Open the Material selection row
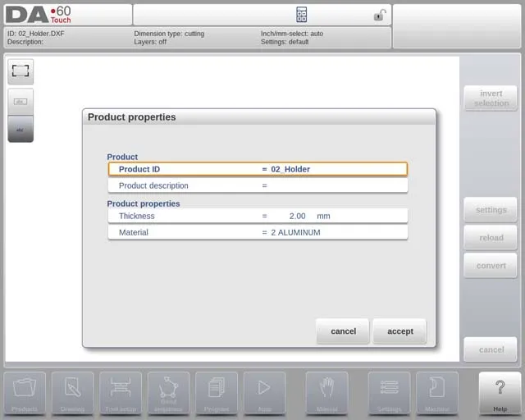 pos(258,232)
